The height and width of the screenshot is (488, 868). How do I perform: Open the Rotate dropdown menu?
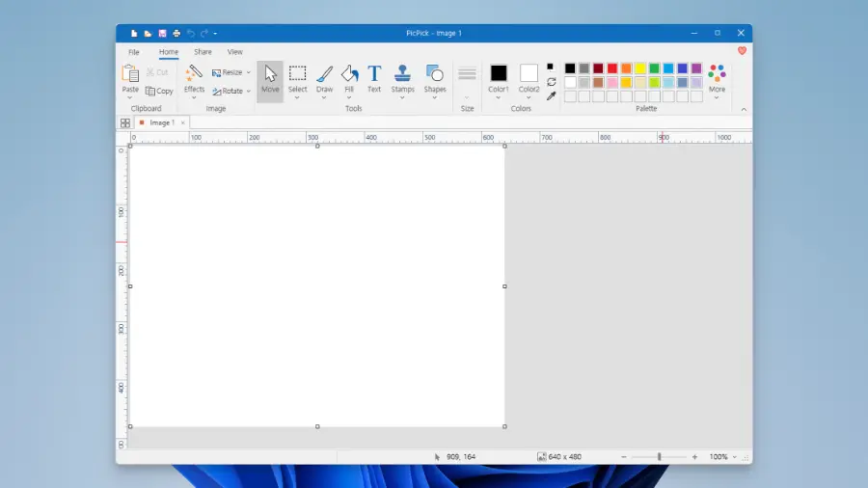(x=248, y=92)
